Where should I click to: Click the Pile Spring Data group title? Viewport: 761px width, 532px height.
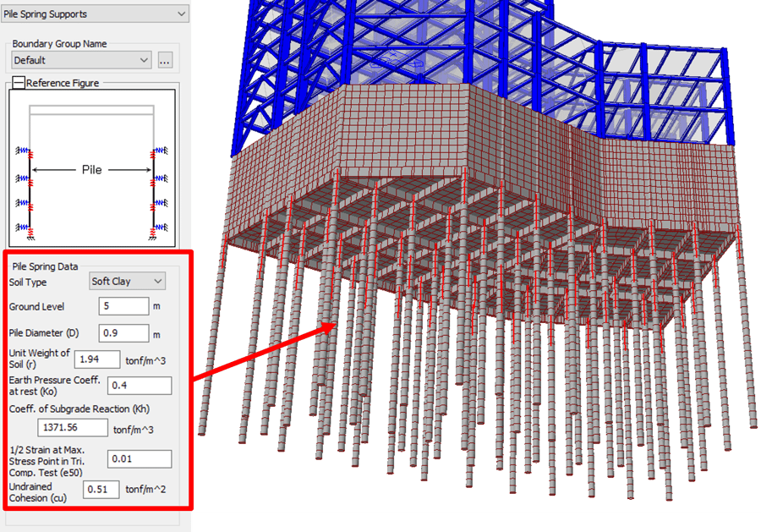click(46, 266)
